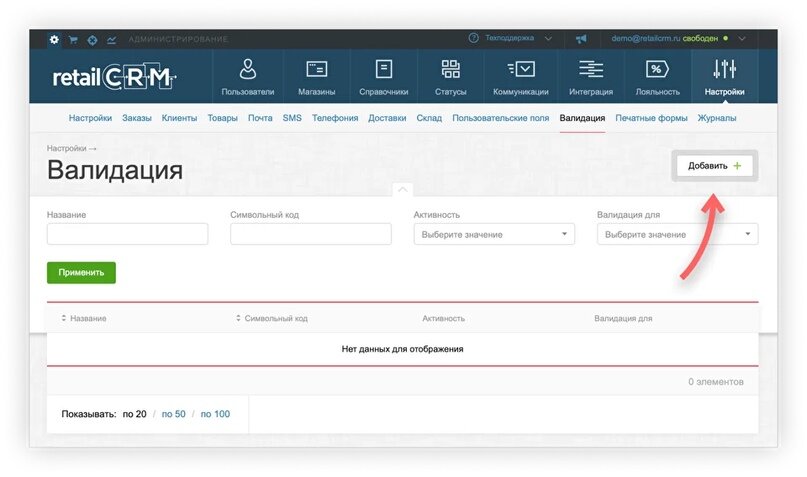Click the Валидация page heading
The height and width of the screenshot is (477, 807).
115,170
